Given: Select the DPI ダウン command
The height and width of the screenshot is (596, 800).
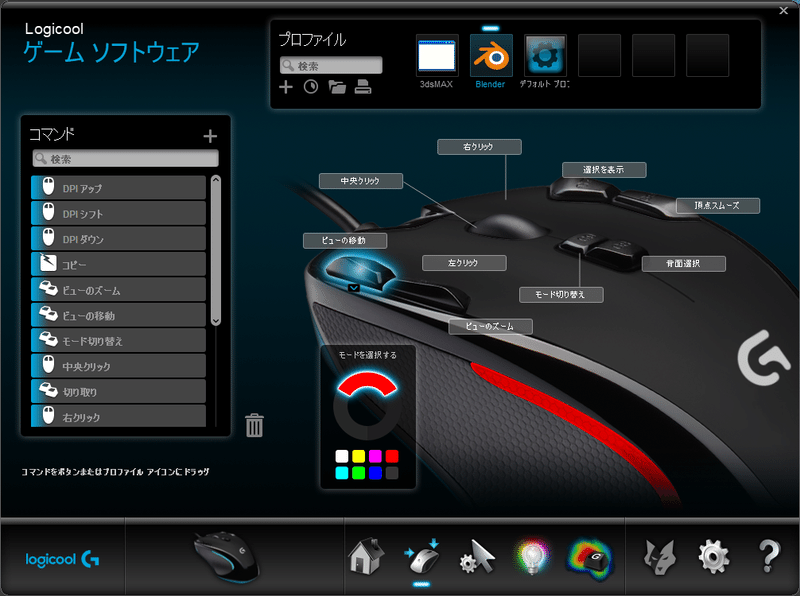Looking at the screenshot, I should point(118,239).
